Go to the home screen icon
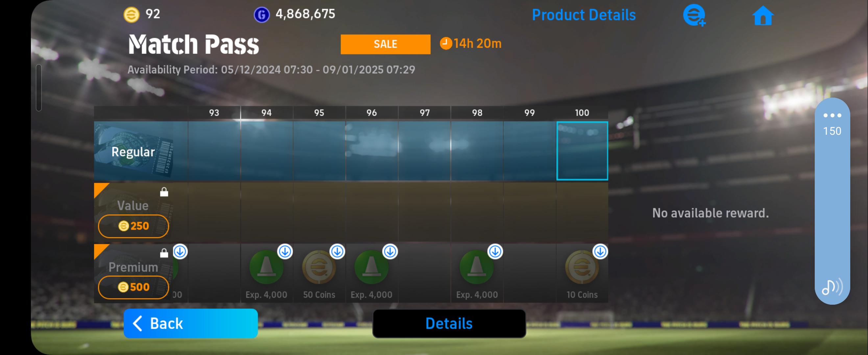868x355 pixels. pyautogui.click(x=763, y=15)
